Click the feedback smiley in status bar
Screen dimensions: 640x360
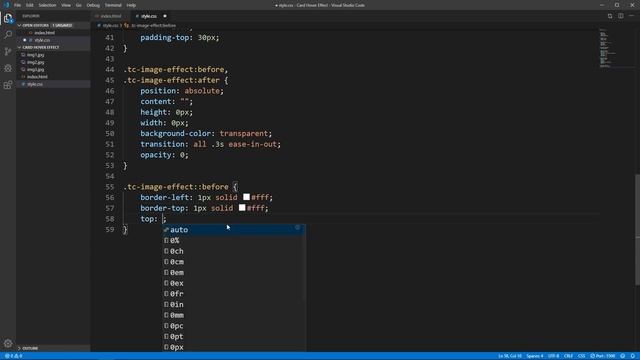[622, 356]
